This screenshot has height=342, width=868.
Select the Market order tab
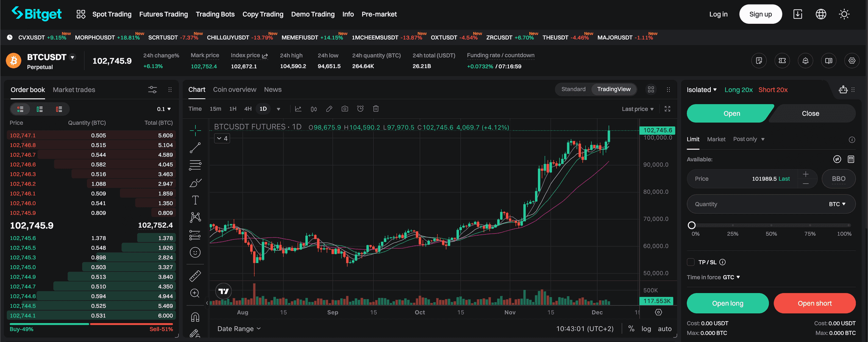click(716, 139)
